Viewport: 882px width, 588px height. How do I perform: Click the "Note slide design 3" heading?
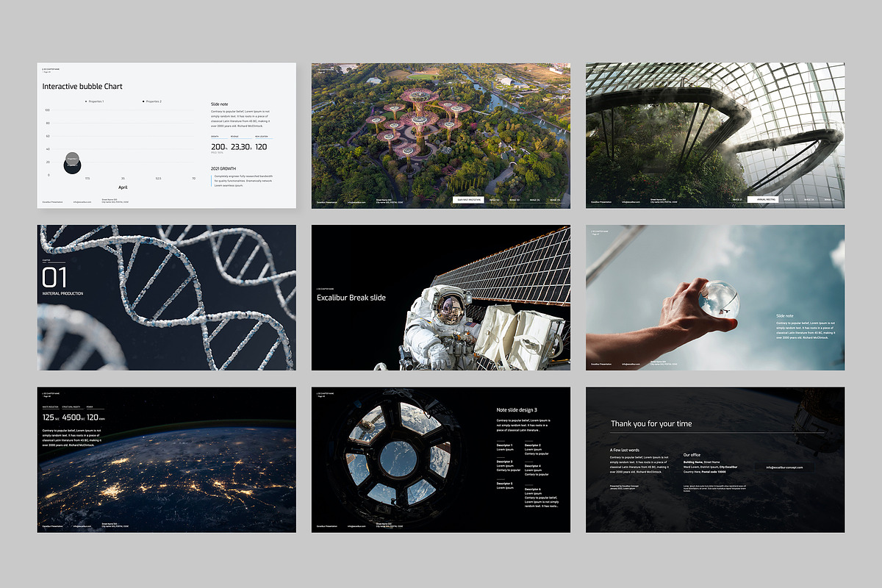(x=517, y=410)
